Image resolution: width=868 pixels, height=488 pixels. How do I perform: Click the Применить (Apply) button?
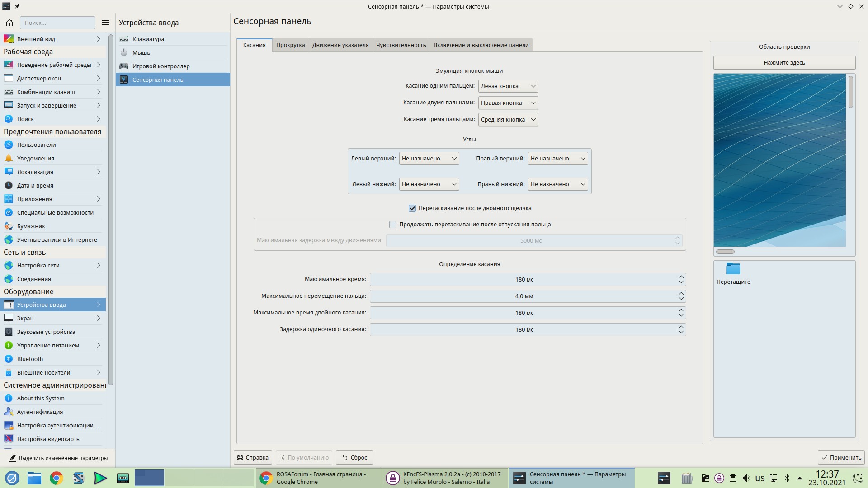pyautogui.click(x=841, y=457)
